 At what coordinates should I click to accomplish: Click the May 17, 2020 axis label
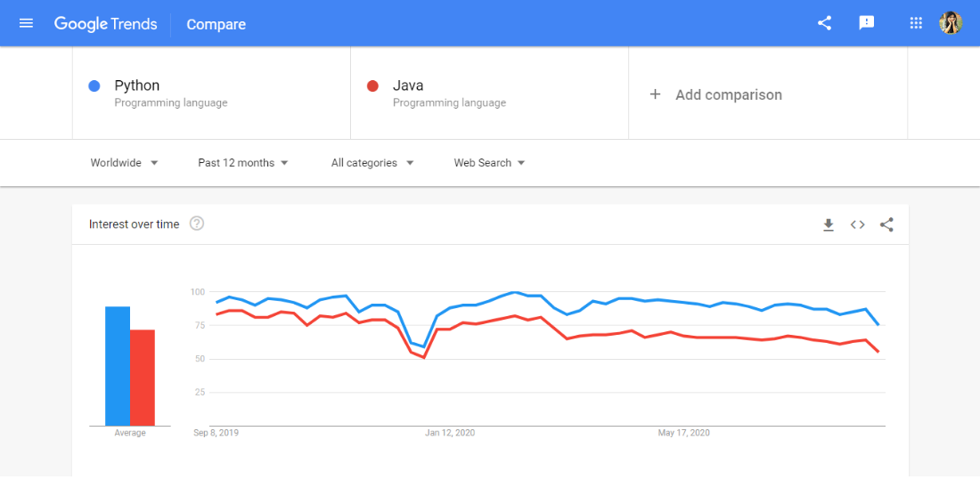pos(683,433)
